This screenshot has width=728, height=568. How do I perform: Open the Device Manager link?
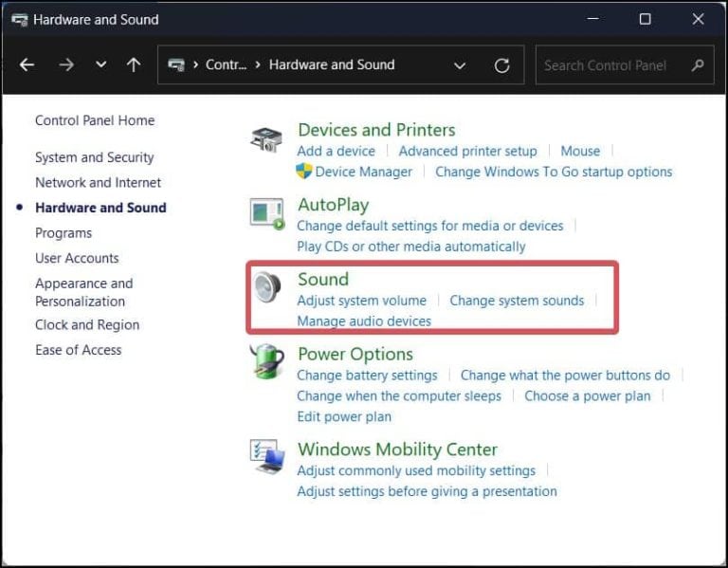364,172
